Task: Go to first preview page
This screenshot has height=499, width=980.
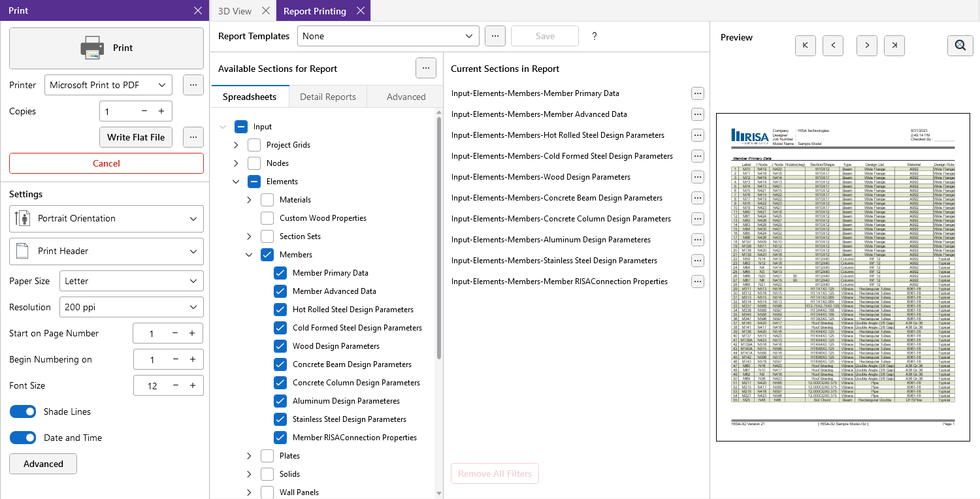Action: click(805, 45)
